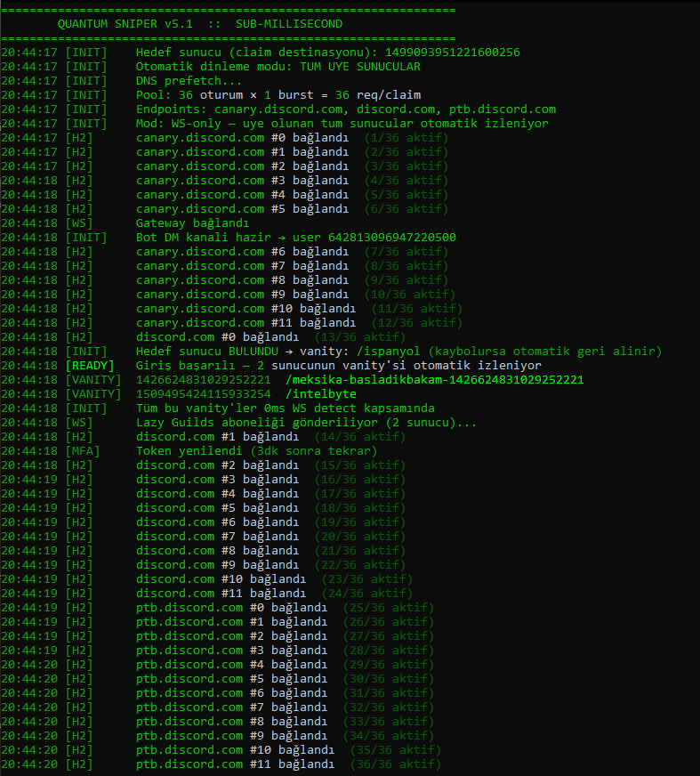The height and width of the screenshot is (776, 700).
Task: Click the [READY] status tag
Action: click(x=90, y=366)
